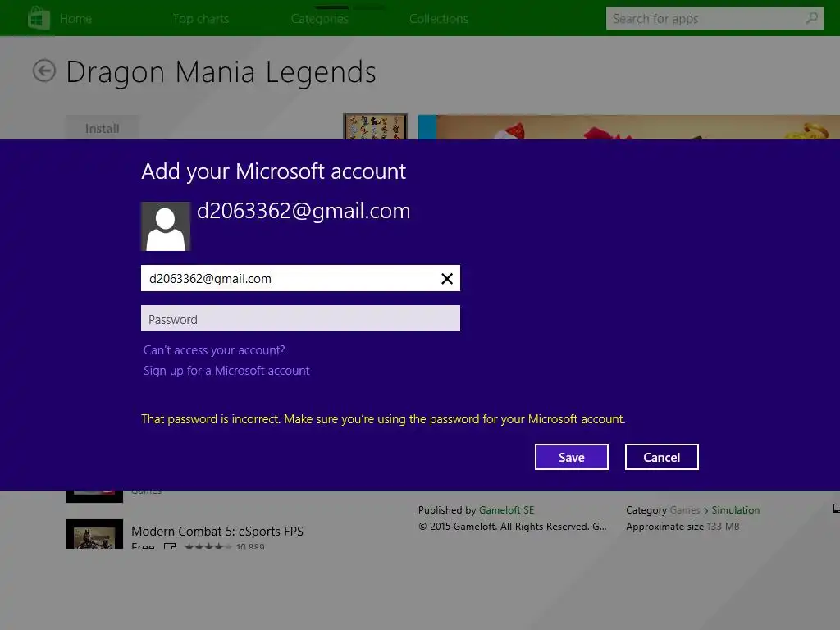Click the large d2063362@gmail.com account name
The image size is (840, 630).
click(x=304, y=211)
